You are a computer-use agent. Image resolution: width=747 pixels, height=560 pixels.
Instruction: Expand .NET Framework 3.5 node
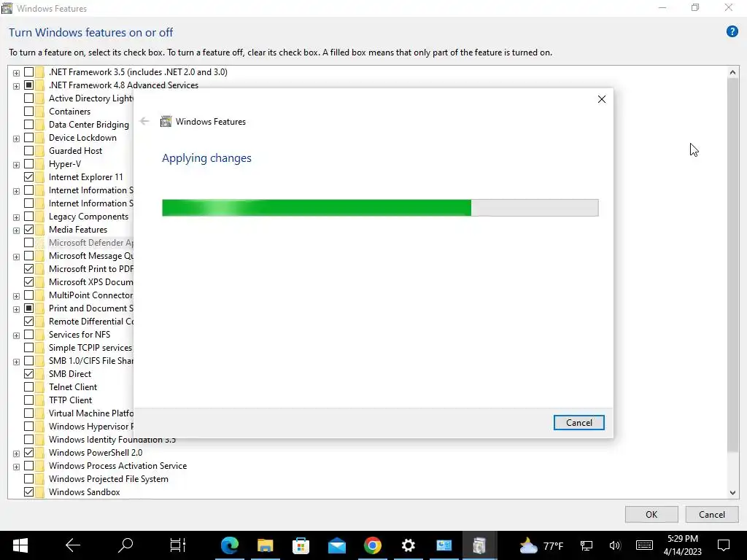16,73
